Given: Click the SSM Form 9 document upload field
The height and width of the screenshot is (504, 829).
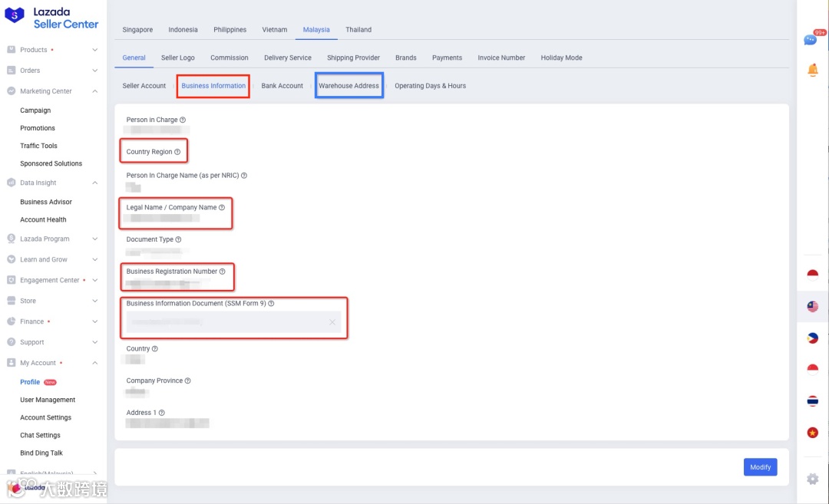Looking at the screenshot, I should [x=233, y=321].
